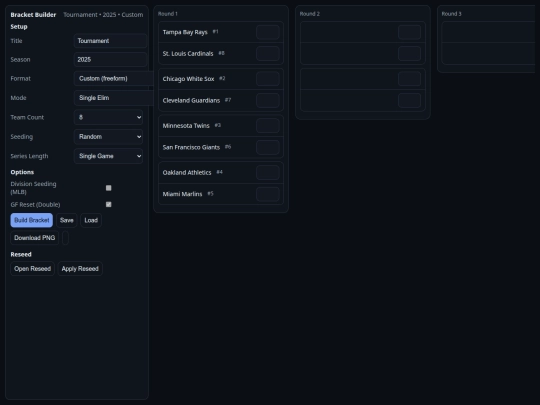Click St. Louis Cardinals score box
This screenshot has height=405, width=540.
tap(268, 54)
